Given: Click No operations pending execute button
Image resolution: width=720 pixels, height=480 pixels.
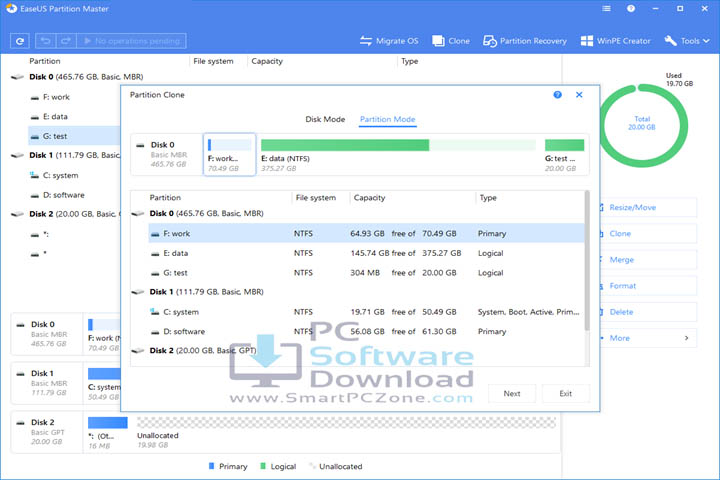Looking at the screenshot, I should pyautogui.click(x=131, y=41).
